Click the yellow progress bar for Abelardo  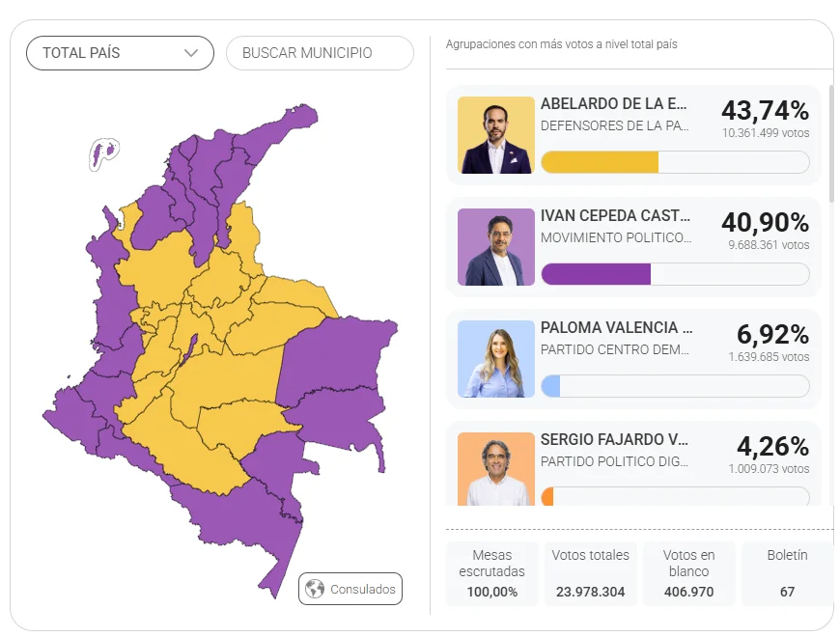tap(600, 162)
